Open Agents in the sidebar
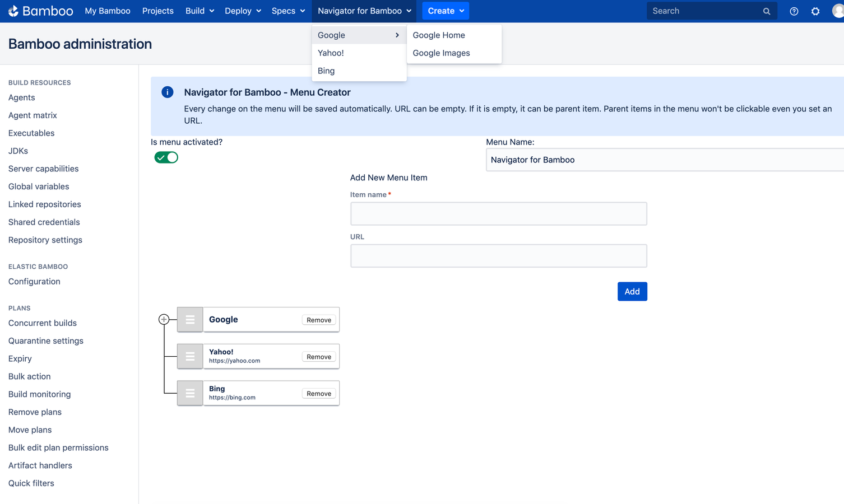Screen dimensions: 844x504 pos(22,97)
